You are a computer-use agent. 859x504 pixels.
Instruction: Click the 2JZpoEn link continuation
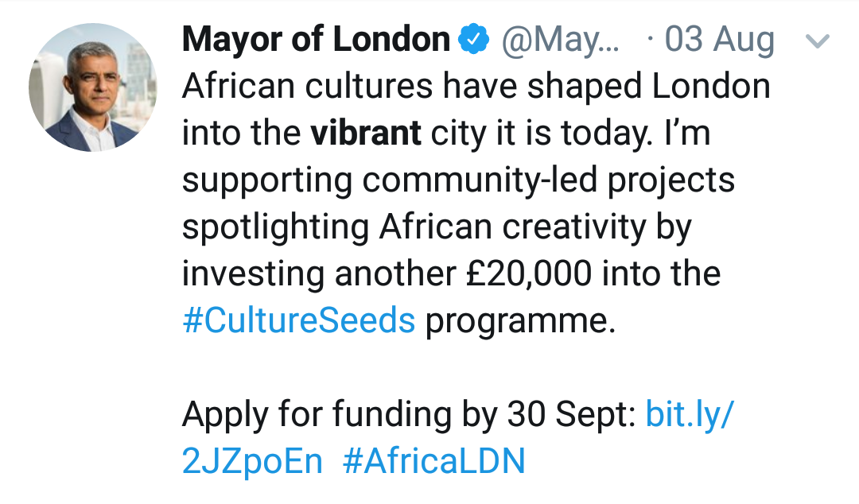click(252, 461)
